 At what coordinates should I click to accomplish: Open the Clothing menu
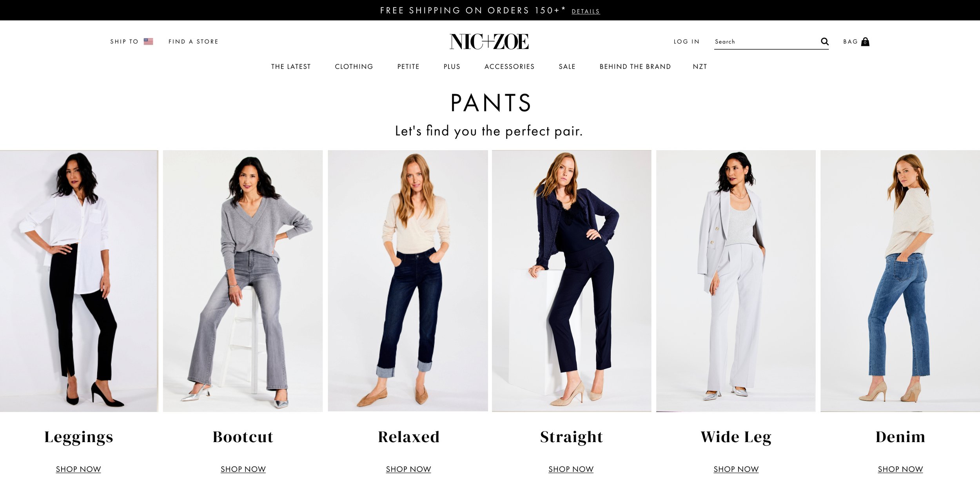pos(354,67)
